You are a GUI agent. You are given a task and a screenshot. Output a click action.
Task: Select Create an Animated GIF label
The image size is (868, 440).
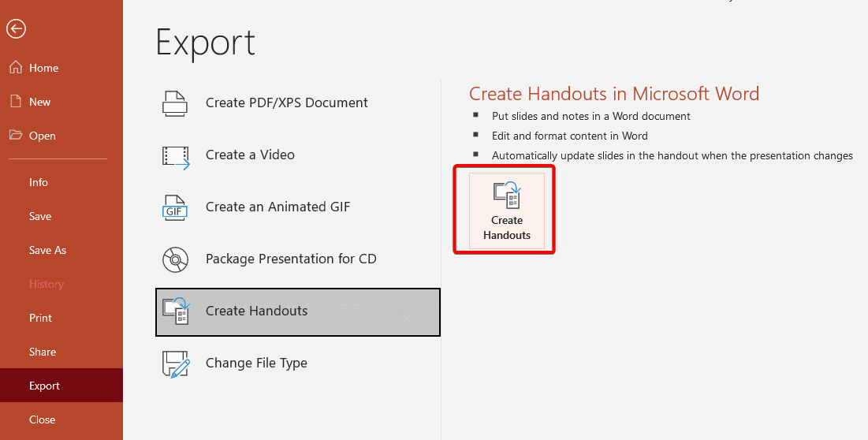click(278, 207)
